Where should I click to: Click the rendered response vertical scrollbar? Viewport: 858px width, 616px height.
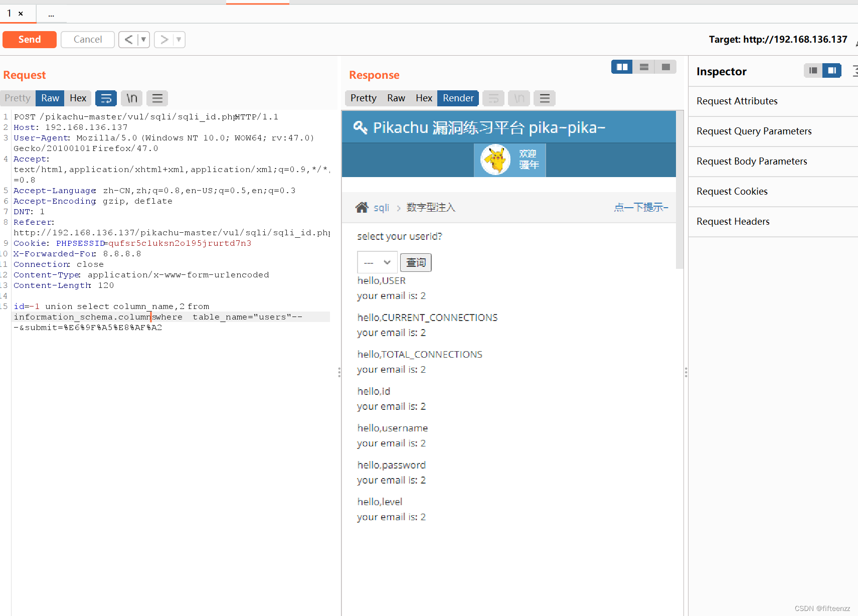[679, 190]
